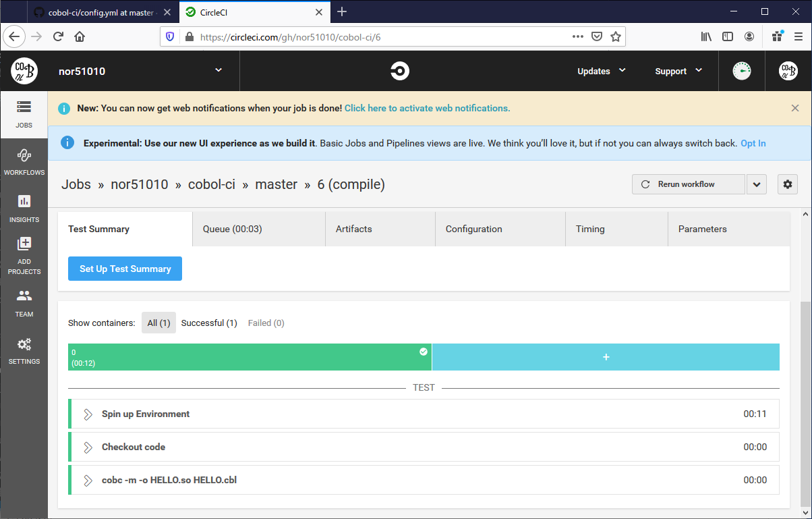Select the green container 0 bar
This screenshot has width=812, height=519.
click(250, 357)
